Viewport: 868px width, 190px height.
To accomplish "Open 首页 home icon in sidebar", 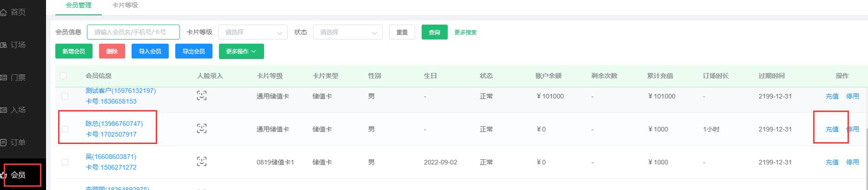I will coord(4,13).
